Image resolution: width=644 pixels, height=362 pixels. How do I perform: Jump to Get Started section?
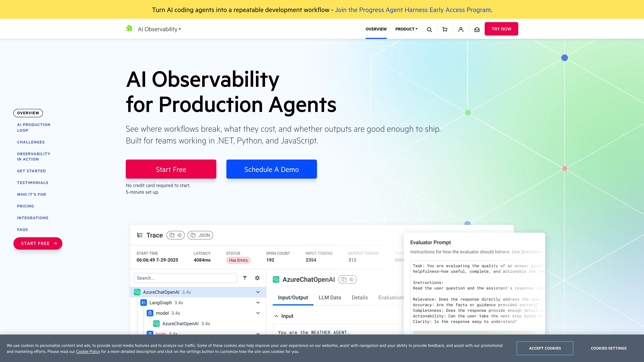click(x=31, y=171)
